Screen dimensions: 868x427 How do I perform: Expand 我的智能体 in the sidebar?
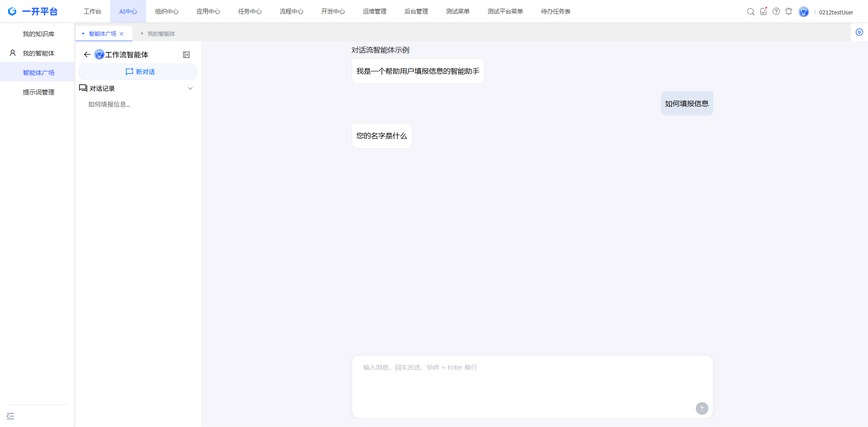tap(38, 53)
